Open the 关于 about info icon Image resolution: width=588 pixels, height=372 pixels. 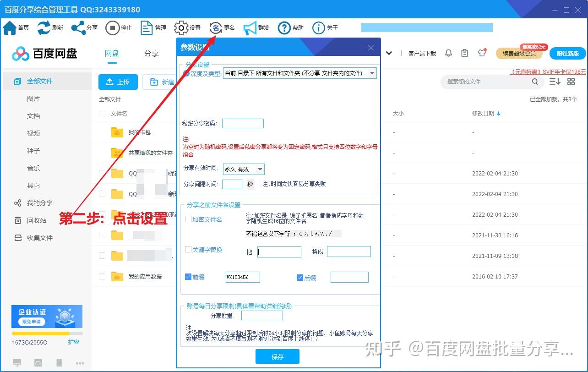click(319, 28)
